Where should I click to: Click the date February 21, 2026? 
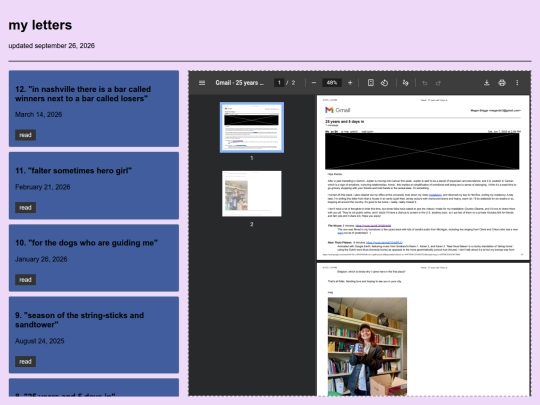[43, 187]
